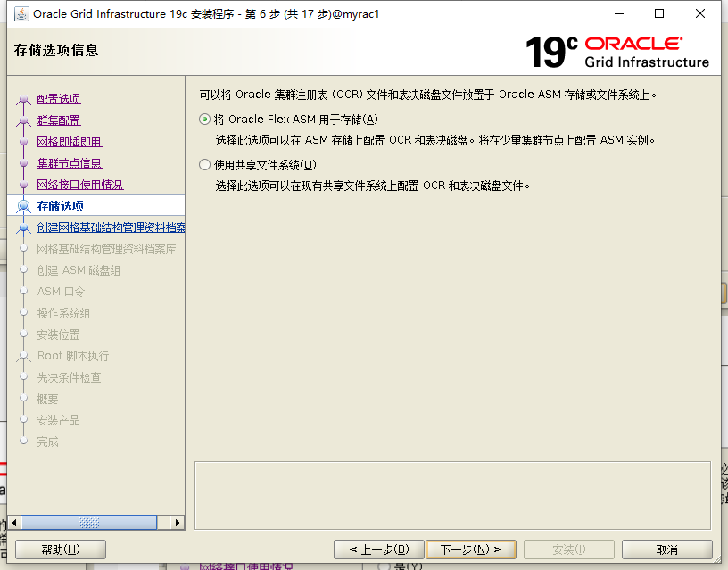Go back with the 上一步(B) button

point(379,549)
